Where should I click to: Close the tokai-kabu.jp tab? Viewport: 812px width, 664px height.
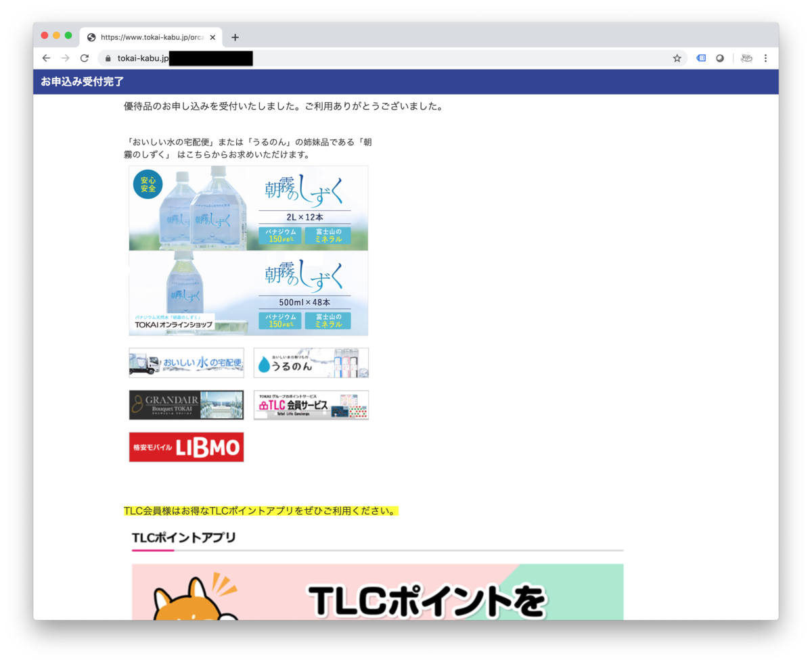[212, 37]
